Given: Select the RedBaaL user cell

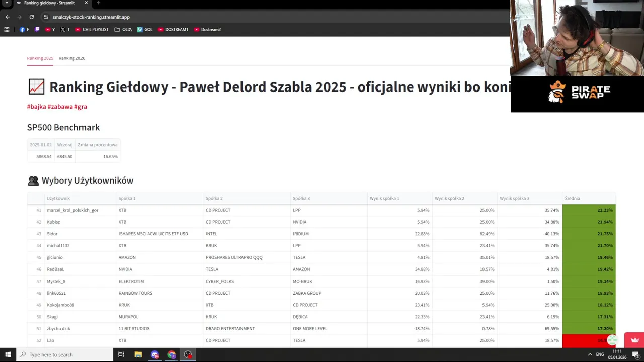Looking at the screenshot, I should pos(79,269).
